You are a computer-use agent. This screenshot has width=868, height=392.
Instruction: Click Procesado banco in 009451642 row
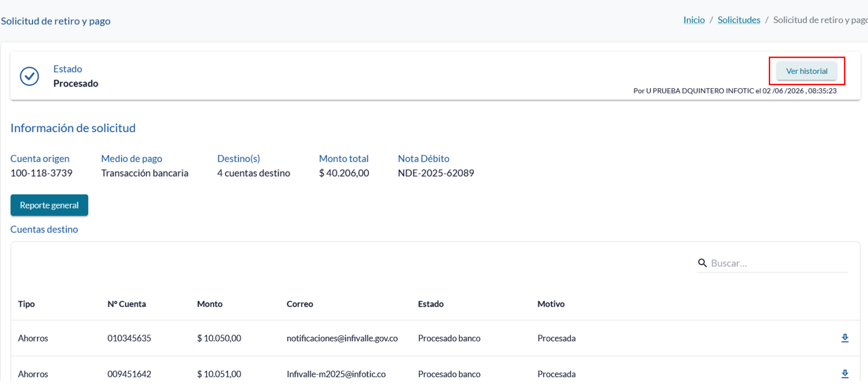click(449, 374)
